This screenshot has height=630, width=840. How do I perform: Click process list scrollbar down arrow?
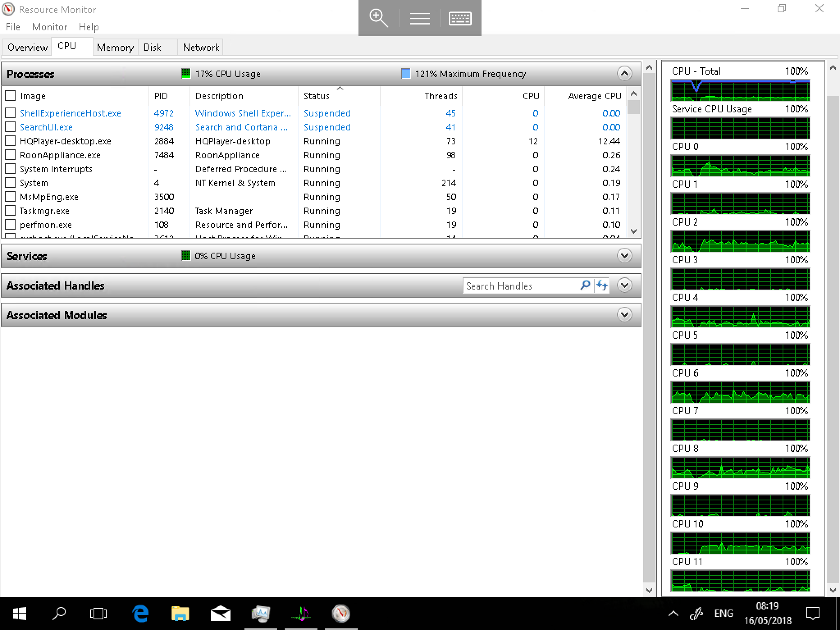click(634, 231)
